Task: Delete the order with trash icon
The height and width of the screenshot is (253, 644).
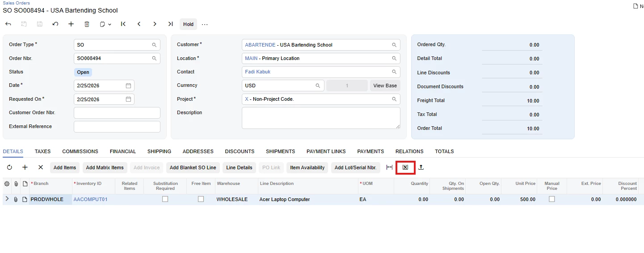Action: (x=87, y=24)
